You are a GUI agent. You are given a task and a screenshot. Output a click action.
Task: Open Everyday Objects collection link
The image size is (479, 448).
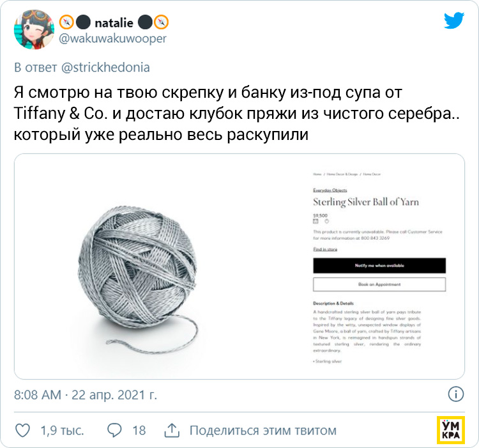click(330, 190)
